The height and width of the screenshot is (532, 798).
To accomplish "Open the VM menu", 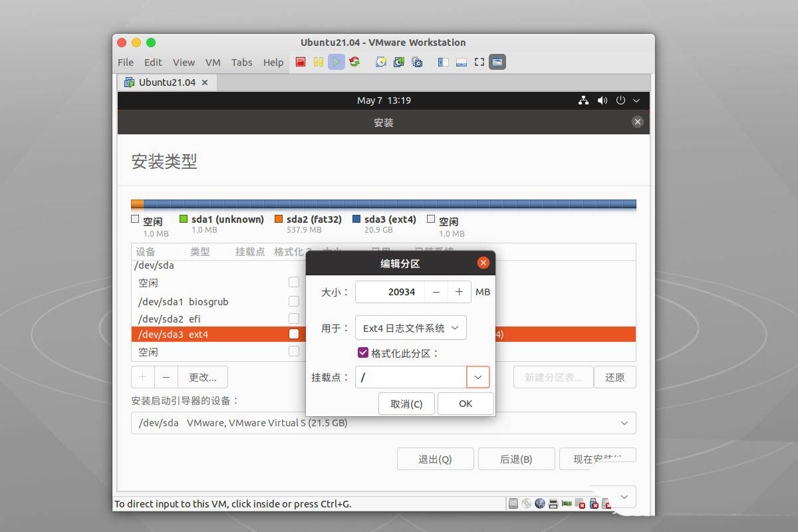I will [213, 62].
